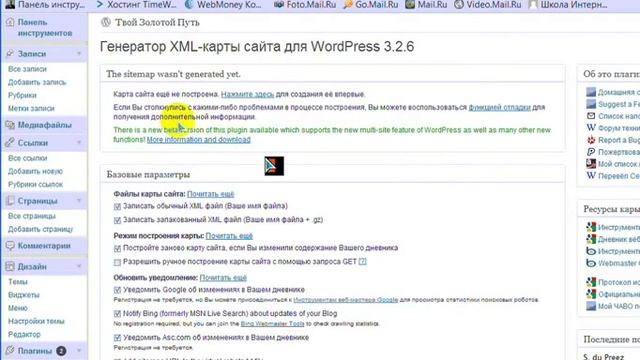
Task: Click the Ссылки chain icon
Action: pos(10,142)
